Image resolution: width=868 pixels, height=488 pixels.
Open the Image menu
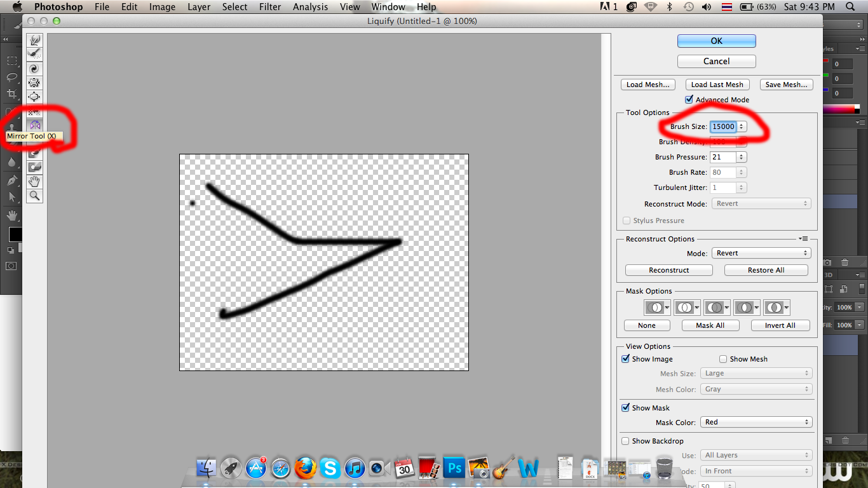[162, 7]
